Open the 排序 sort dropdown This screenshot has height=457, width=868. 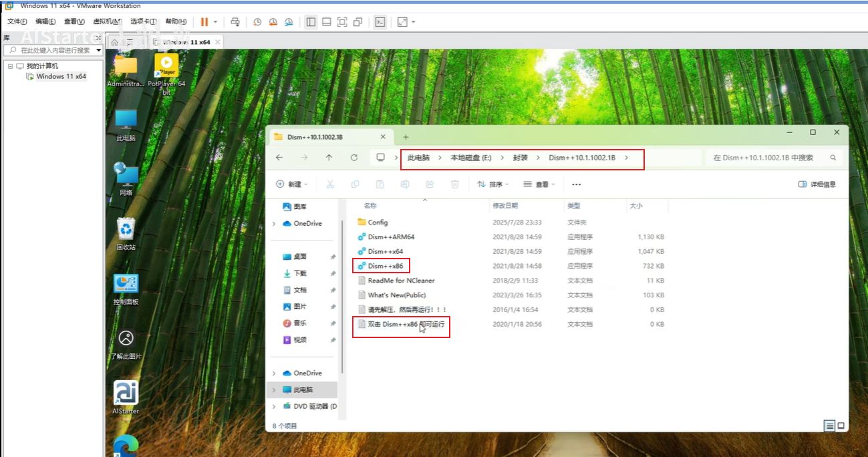click(494, 184)
